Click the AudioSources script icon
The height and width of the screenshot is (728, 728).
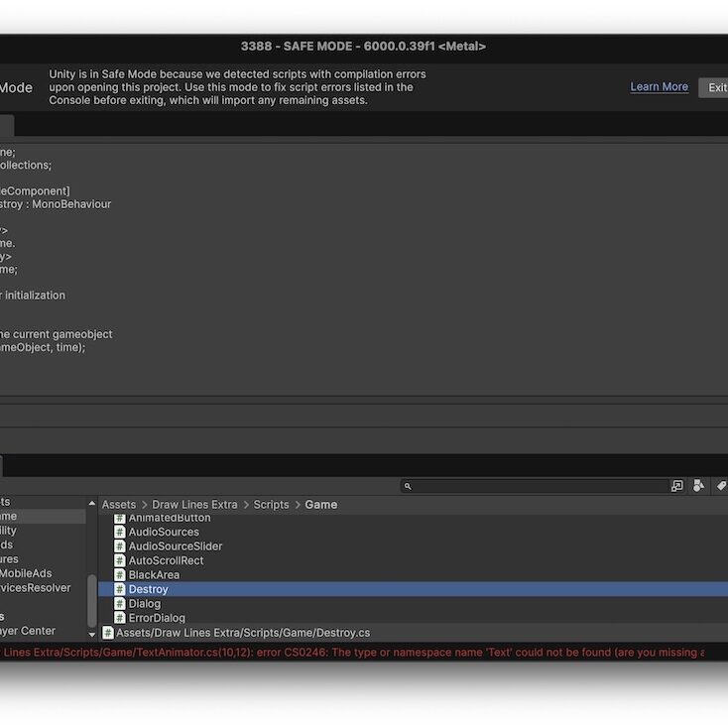tap(120, 532)
